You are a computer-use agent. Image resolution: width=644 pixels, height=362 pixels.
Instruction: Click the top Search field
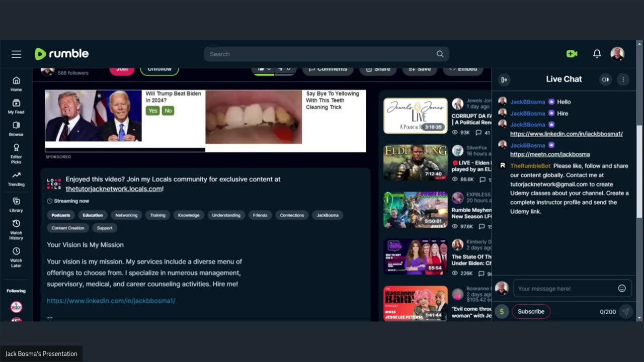point(326,54)
